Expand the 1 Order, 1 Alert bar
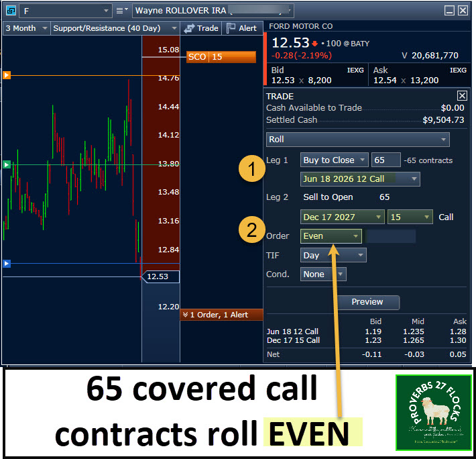Screen dimensions: 476x459 pyautogui.click(x=221, y=315)
